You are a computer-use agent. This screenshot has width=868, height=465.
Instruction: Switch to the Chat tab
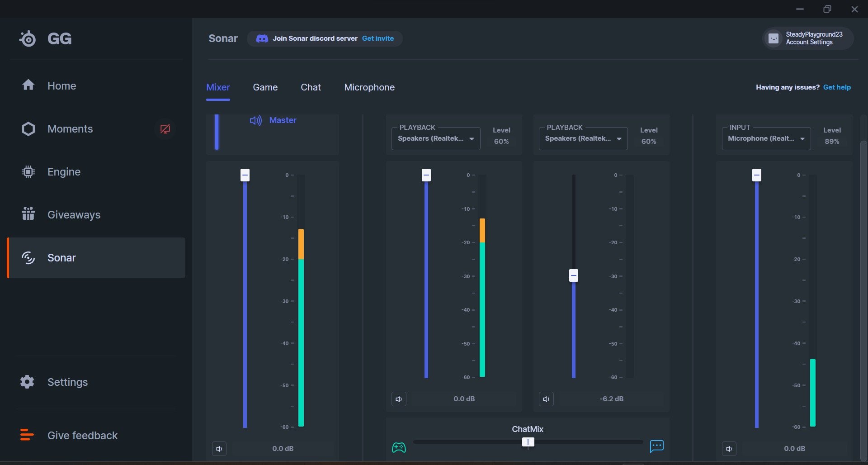click(311, 87)
